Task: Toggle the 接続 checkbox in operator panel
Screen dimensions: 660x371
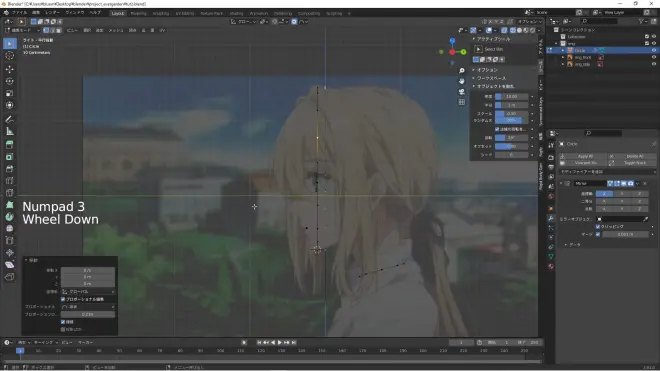Action: click(63, 322)
